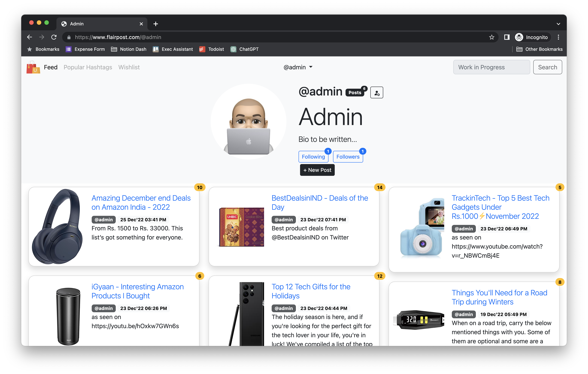Viewport: 588px width, 374px height.
Task: Open Expense Form bookmark
Action: pos(85,49)
